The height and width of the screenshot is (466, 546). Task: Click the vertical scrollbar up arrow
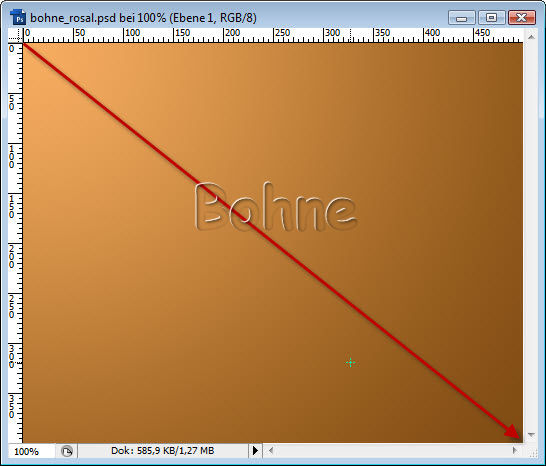531,37
